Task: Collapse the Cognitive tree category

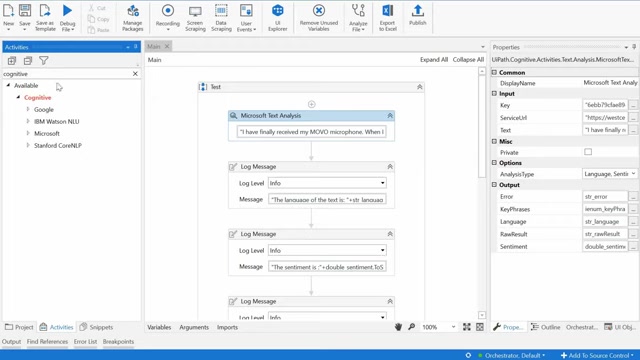Action: click(x=18, y=97)
